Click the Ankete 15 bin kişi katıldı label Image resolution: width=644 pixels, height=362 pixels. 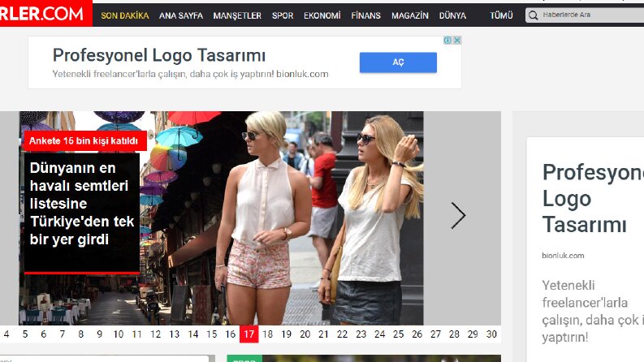coord(84,140)
